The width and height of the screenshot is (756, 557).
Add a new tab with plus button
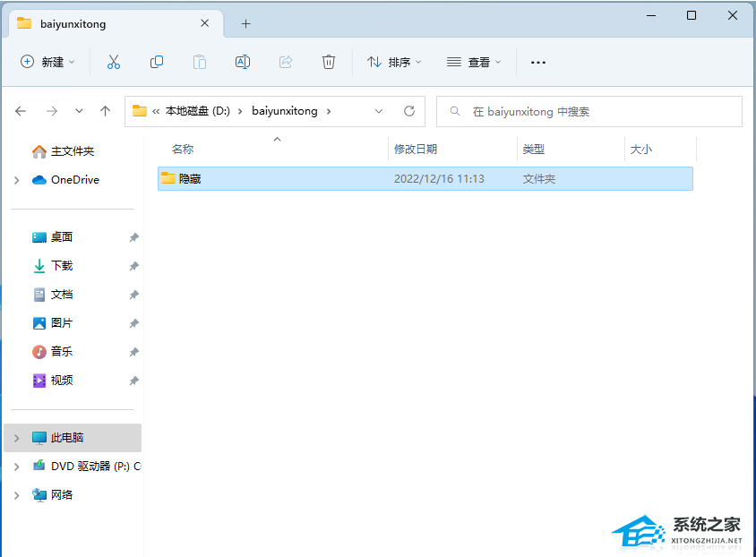coord(246,23)
